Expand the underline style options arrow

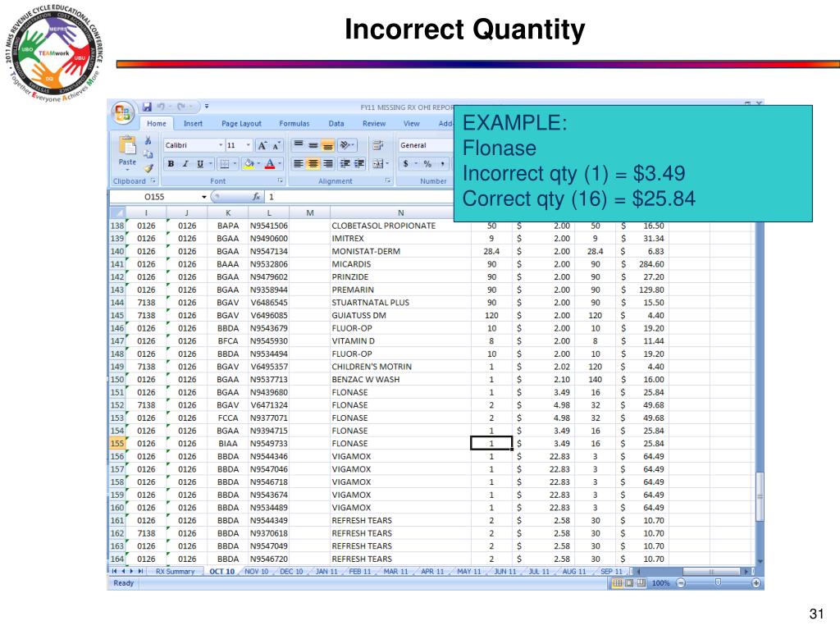point(210,164)
